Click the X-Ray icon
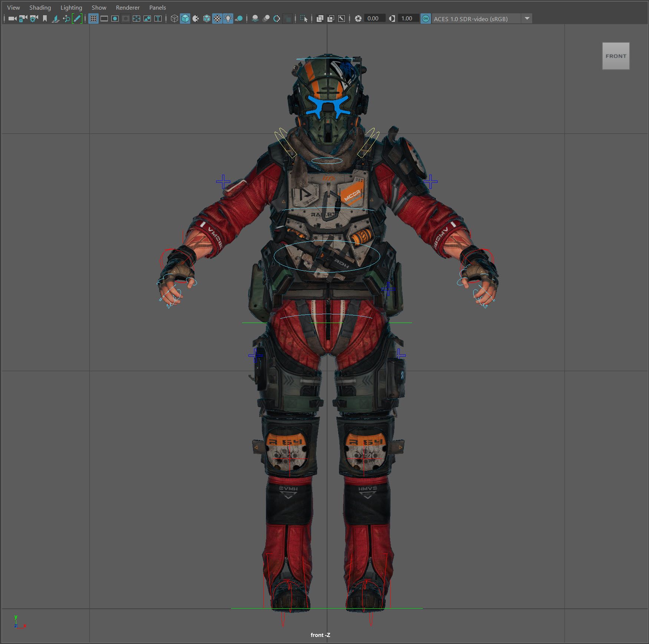 click(320, 19)
